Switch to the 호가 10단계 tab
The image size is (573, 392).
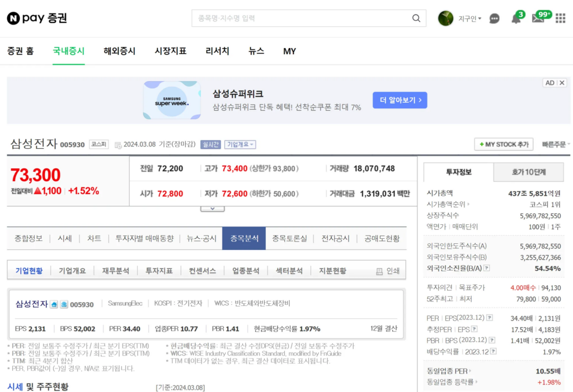click(x=528, y=172)
